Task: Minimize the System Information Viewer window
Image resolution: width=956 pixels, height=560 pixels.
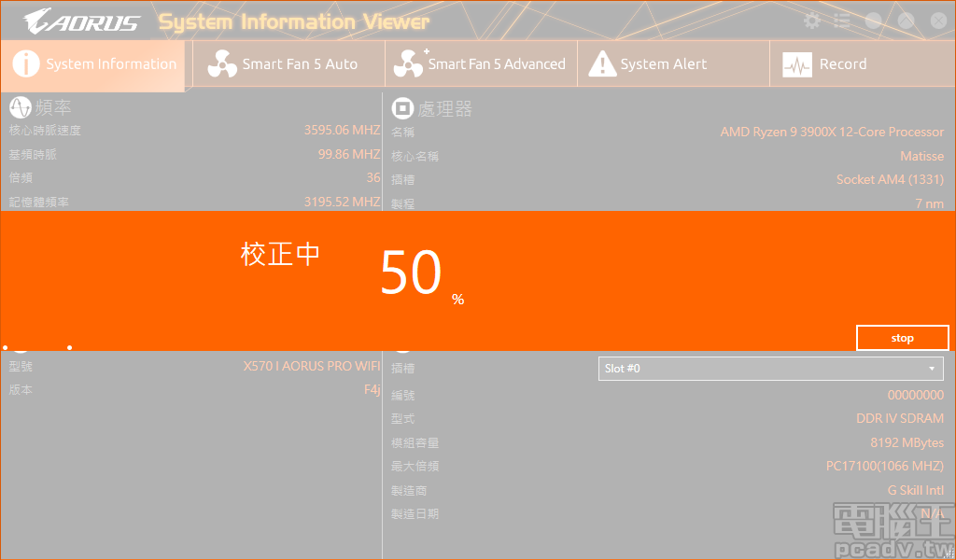Action: pos(876,20)
